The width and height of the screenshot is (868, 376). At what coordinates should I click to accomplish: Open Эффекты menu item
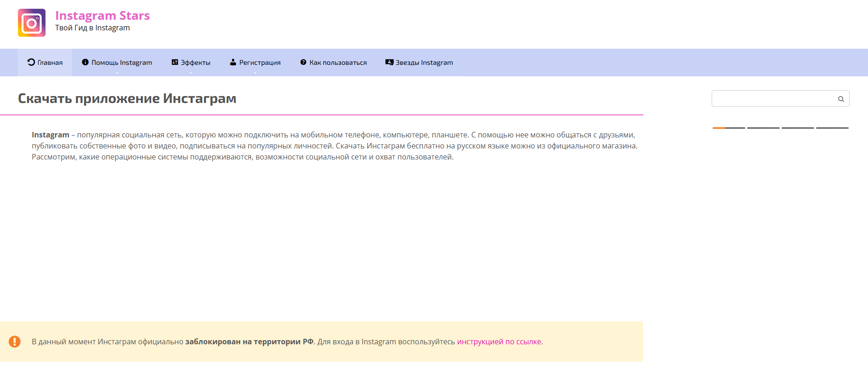click(x=191, y=63)
